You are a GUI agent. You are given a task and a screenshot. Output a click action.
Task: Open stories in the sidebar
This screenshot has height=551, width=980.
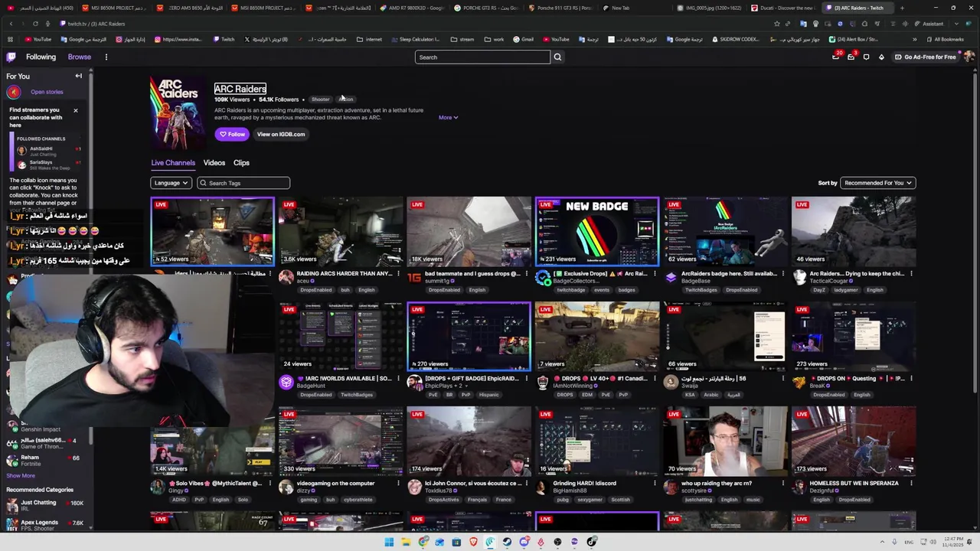click(x=47, y=92)
